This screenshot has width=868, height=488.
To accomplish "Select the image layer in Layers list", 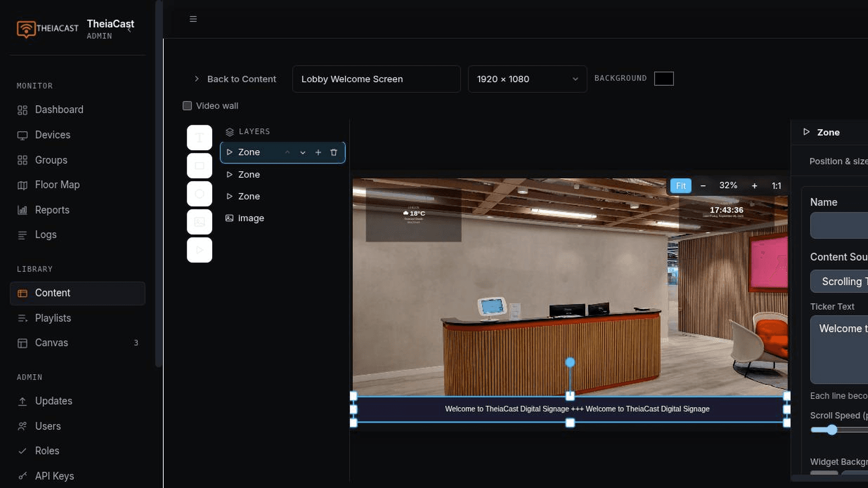I will click(283, 218).
